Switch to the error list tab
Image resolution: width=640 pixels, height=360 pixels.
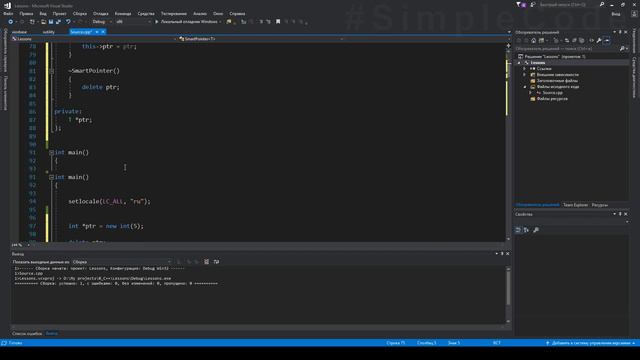coord(27,333)
